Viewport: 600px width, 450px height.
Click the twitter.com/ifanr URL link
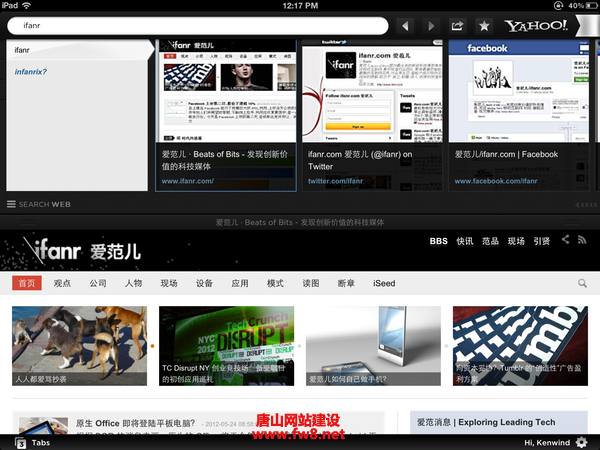(335, 181)
